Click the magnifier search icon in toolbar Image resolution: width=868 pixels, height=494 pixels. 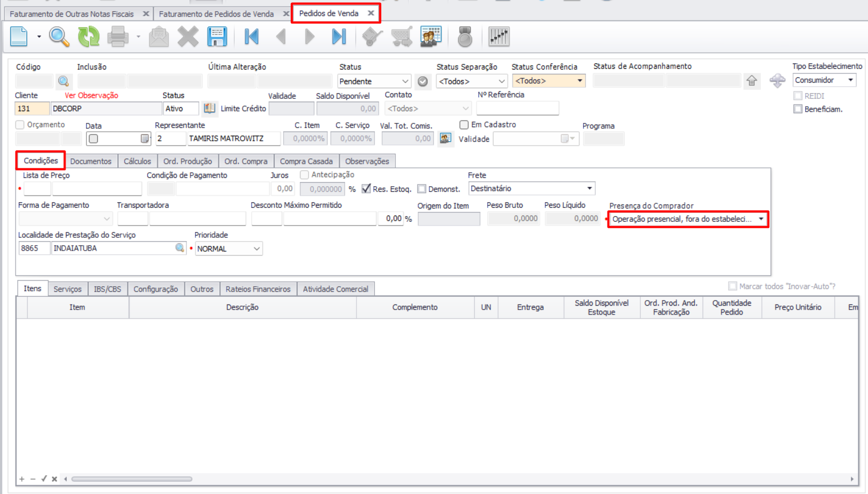coord(59,37)
